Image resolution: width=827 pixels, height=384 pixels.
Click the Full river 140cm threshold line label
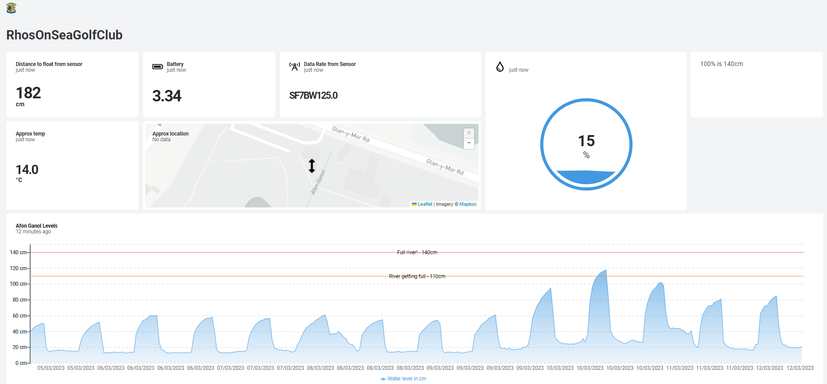click(417, 252)
